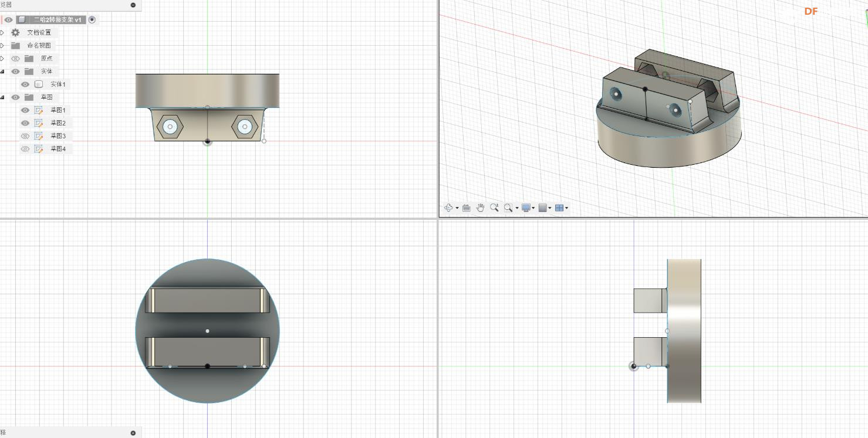Image resolution: width=868 pixels, height=438 pixels.
Task: Select the Orbit tool in navigation bar
Action: click(449, 208)
